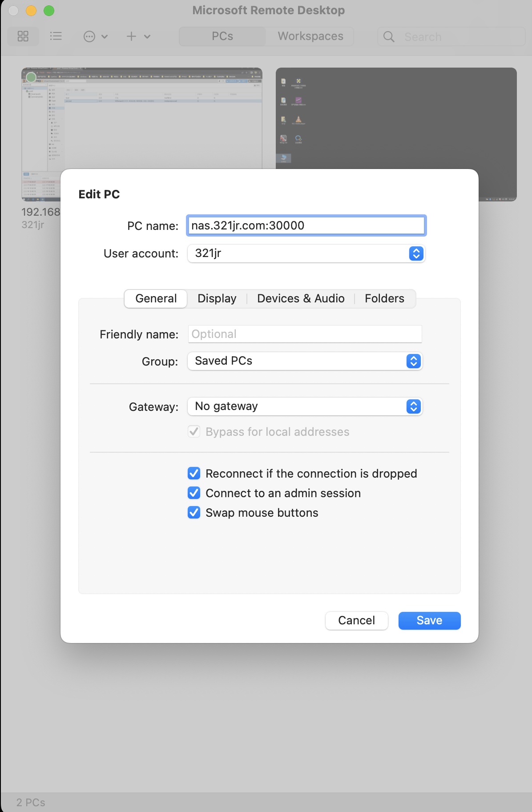Viewport: 532px width, 812px height.
Task: Switch to the Display tab
Action: (217, 298)
